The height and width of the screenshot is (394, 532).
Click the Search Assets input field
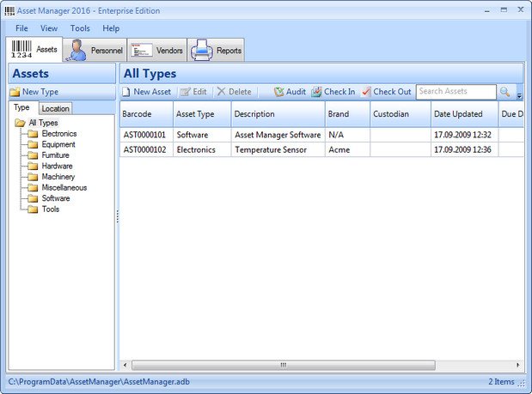456,92
